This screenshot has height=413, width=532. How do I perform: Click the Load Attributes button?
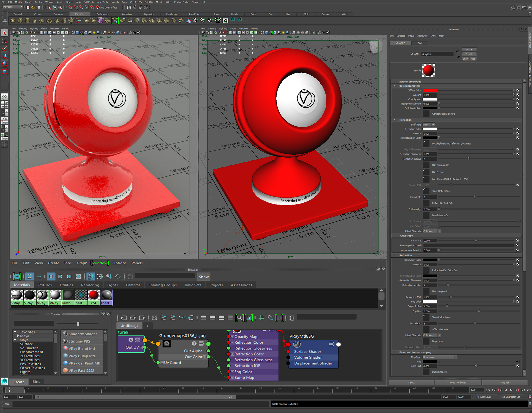(458, 382)
